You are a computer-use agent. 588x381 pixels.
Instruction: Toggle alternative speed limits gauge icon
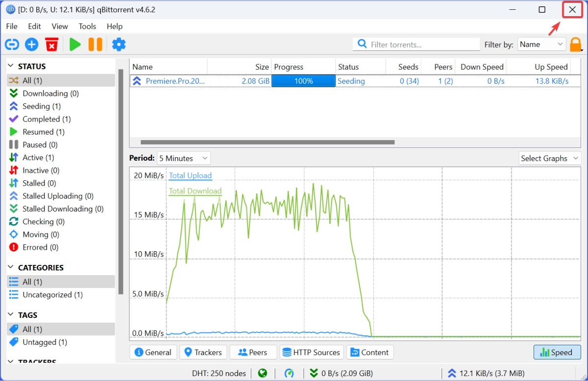(289, 373)
